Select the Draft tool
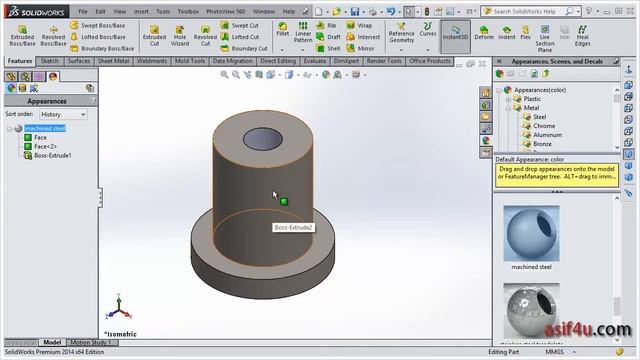The width and height of the screenshot is (640, 360). point(328,37)
